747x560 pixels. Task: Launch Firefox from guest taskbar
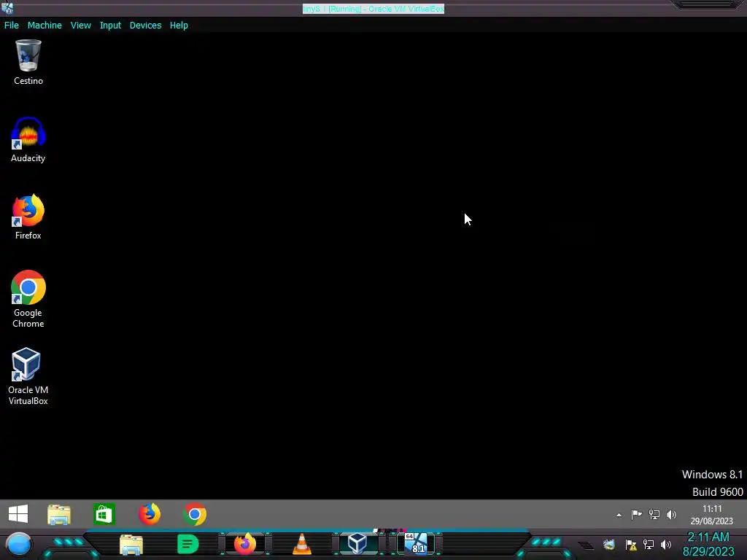click(x=150, y=514)
